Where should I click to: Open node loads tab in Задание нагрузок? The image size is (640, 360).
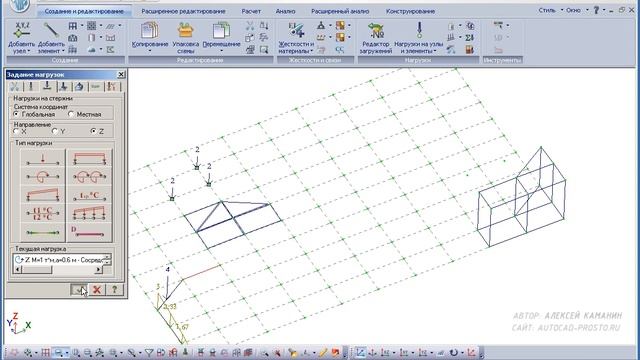[x=31, y=86]
